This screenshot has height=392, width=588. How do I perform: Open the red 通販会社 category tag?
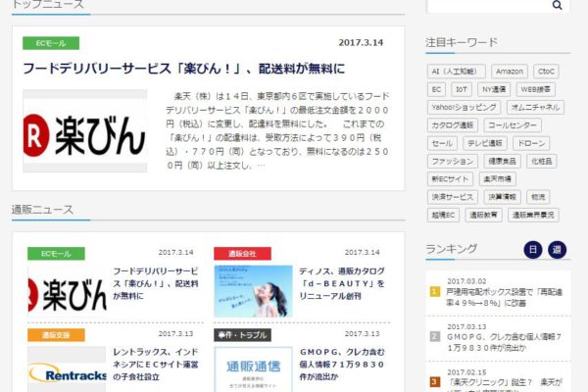[x=242, y=254]
